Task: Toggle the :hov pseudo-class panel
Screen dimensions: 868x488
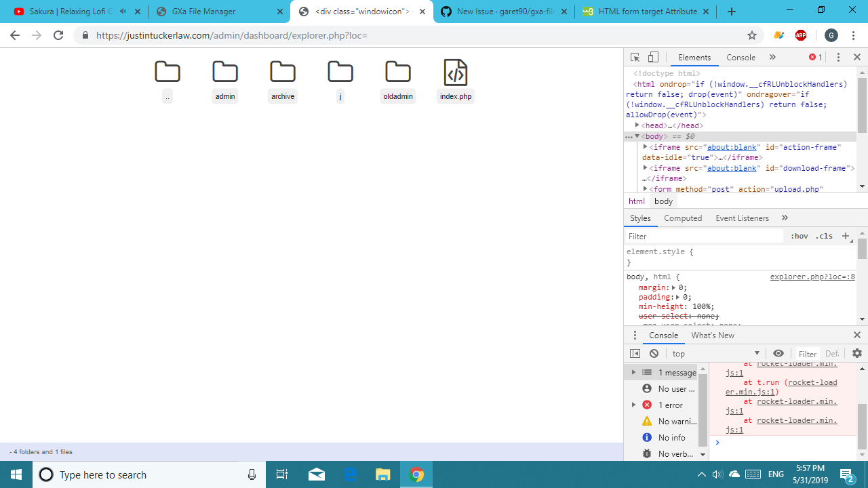Action: click(800, 236)
